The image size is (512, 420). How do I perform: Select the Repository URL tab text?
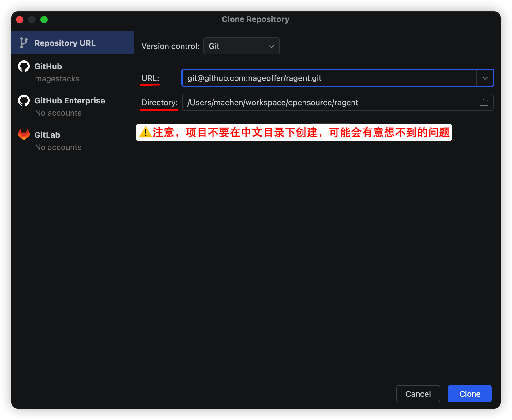(x=65, y=43)
